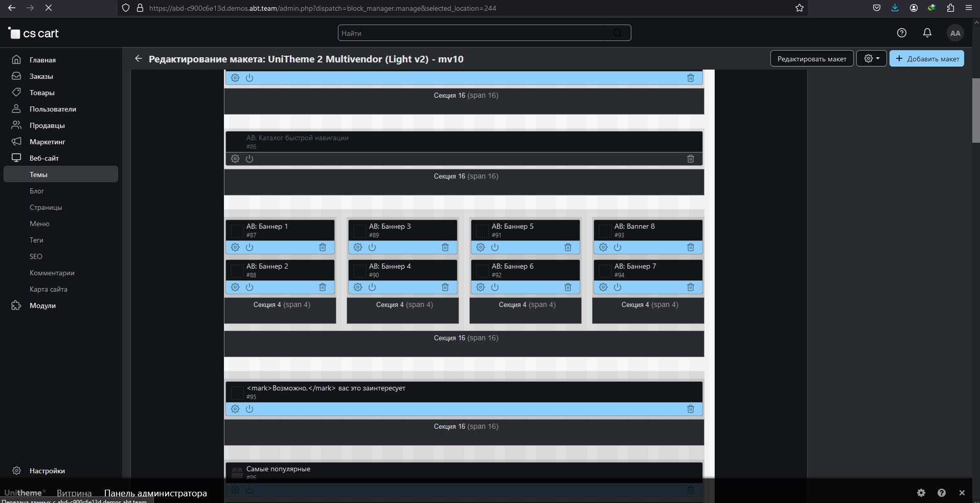Delete the AB: Баннер 3 block
Screen dimensions: 980x503
pos(445,247)
